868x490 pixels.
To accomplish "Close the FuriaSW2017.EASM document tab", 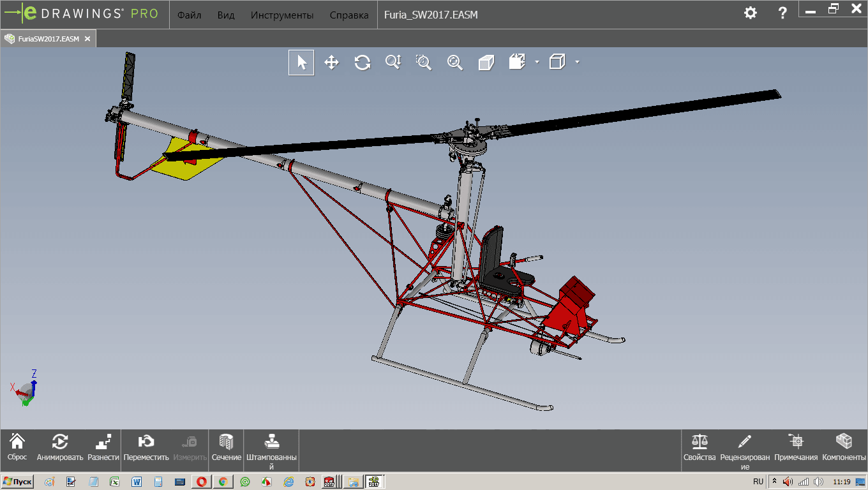I will click(x=87, y=39).
